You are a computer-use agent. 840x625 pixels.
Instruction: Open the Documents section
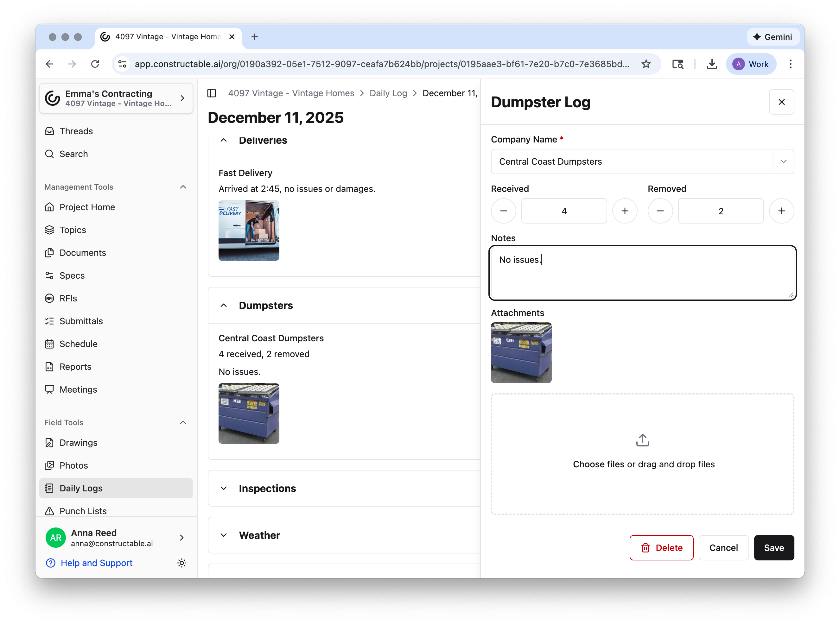[x=116, y=253]
